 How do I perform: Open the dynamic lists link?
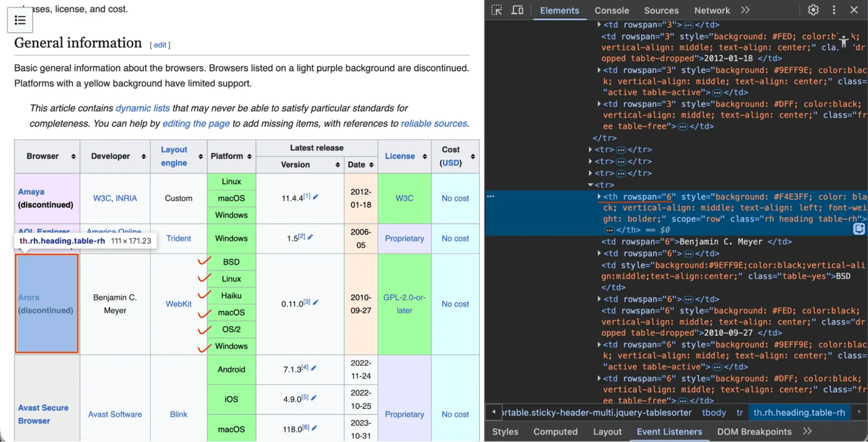(143, 108)
